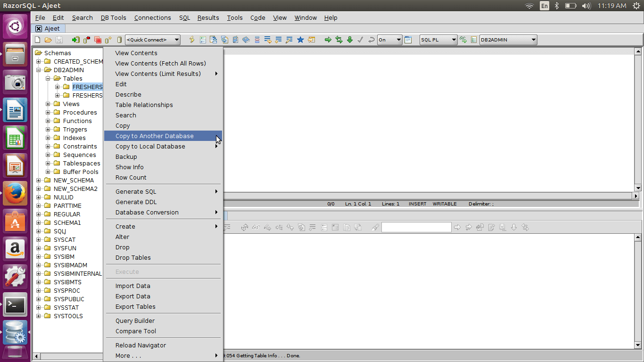Screen dimensions: 644x362
Task: Click the green right-arrow execute icon
Action: (328, 40)
